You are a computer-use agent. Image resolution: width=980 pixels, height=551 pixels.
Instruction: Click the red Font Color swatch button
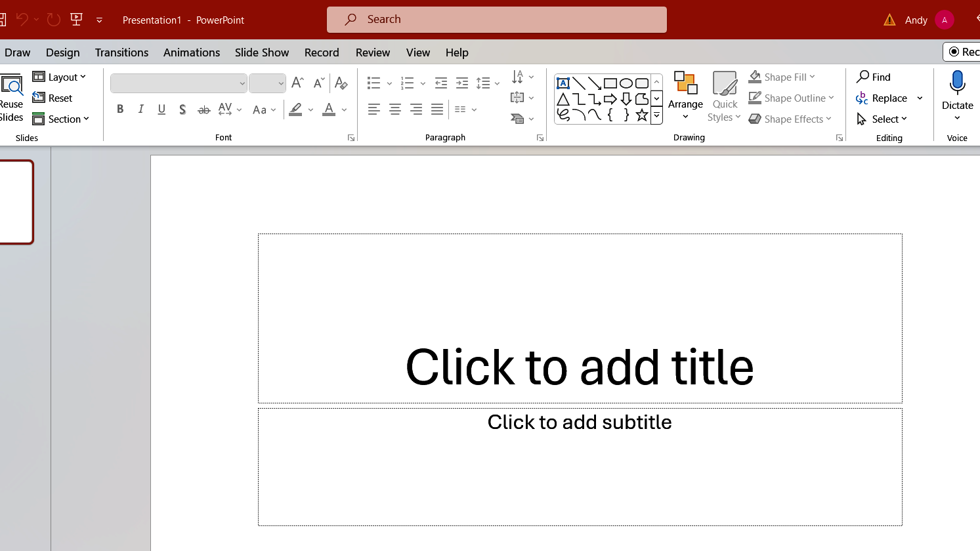329,110
